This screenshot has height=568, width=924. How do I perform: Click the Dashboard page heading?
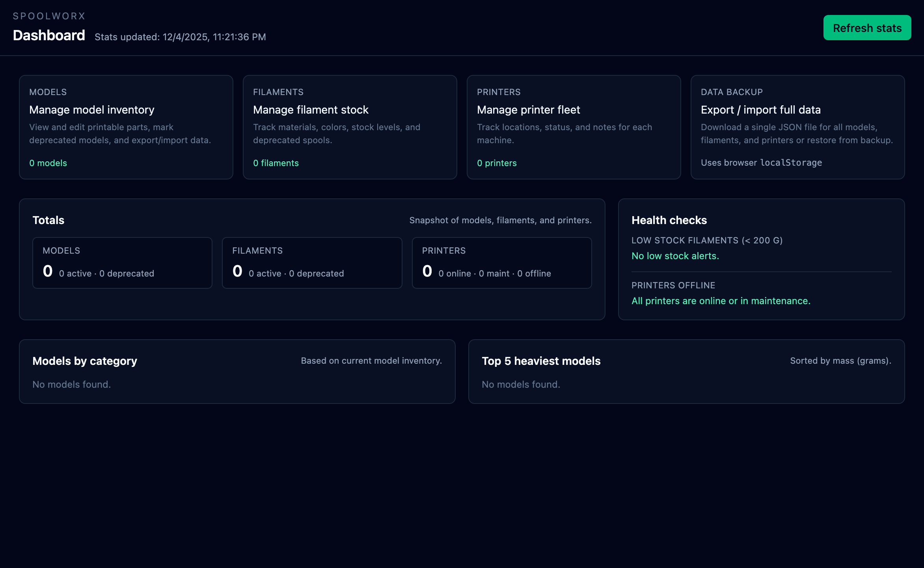49,35
